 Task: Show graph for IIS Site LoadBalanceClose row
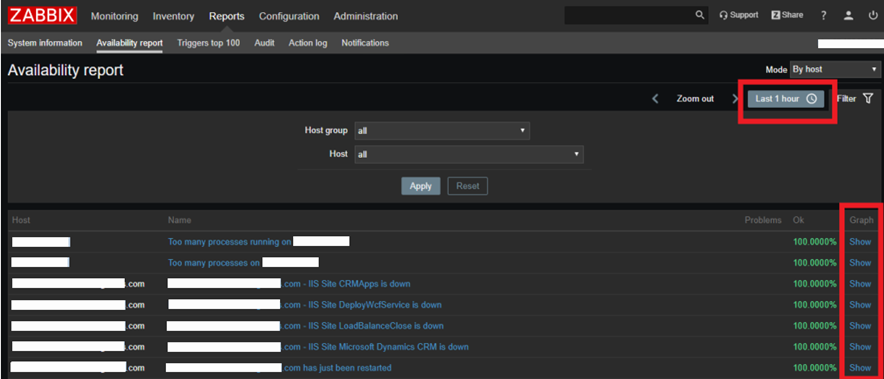click(860, 326)
